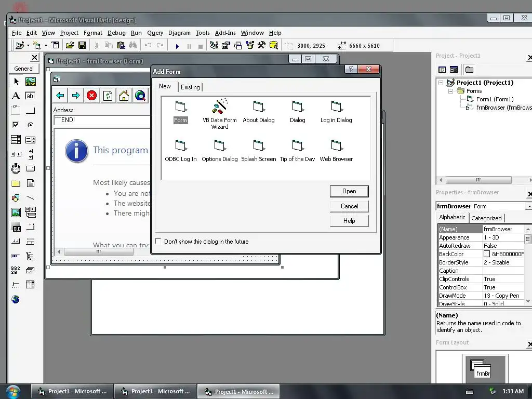
Task: Open the Alphabetic properties tab
Action: (452, 217)
